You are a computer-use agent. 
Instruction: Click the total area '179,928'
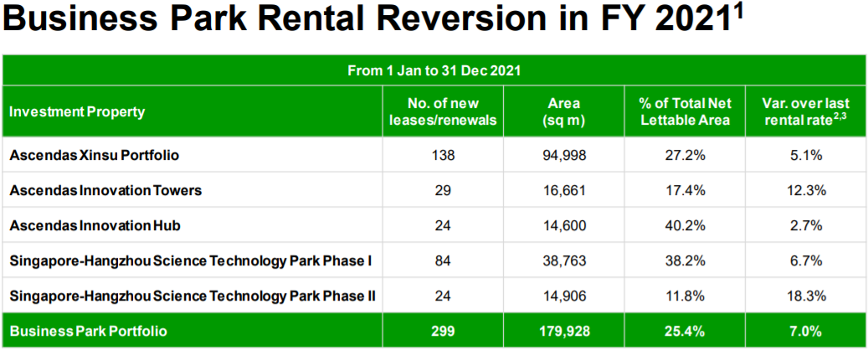coord(564,332)
